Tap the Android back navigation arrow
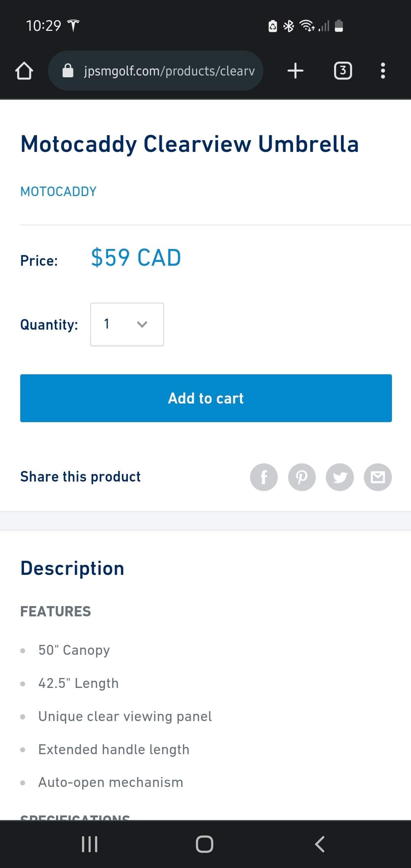 point(320,844)
